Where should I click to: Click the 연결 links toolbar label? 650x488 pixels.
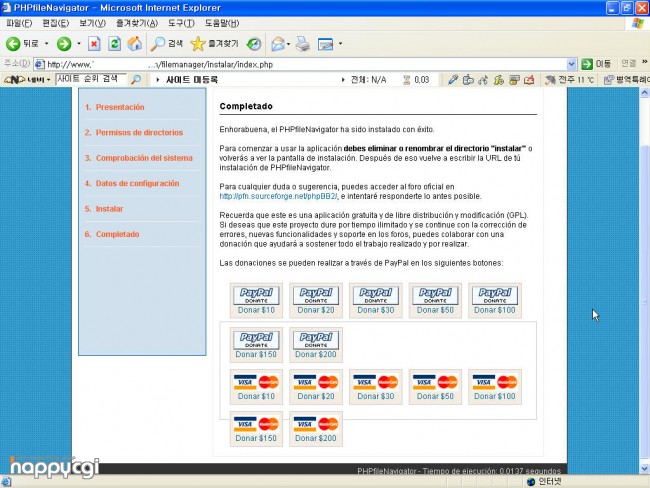[x=628, y=63]
